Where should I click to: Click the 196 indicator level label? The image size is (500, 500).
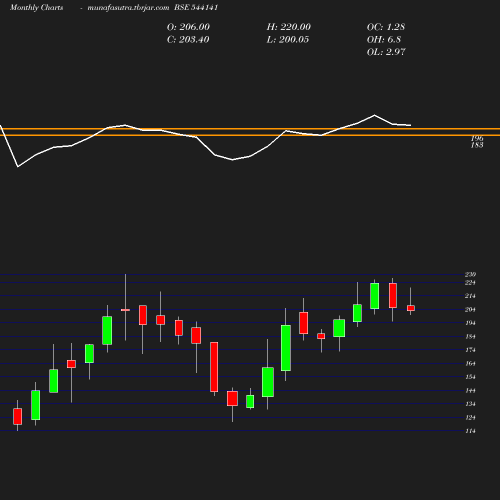click(x=477, y=138)
